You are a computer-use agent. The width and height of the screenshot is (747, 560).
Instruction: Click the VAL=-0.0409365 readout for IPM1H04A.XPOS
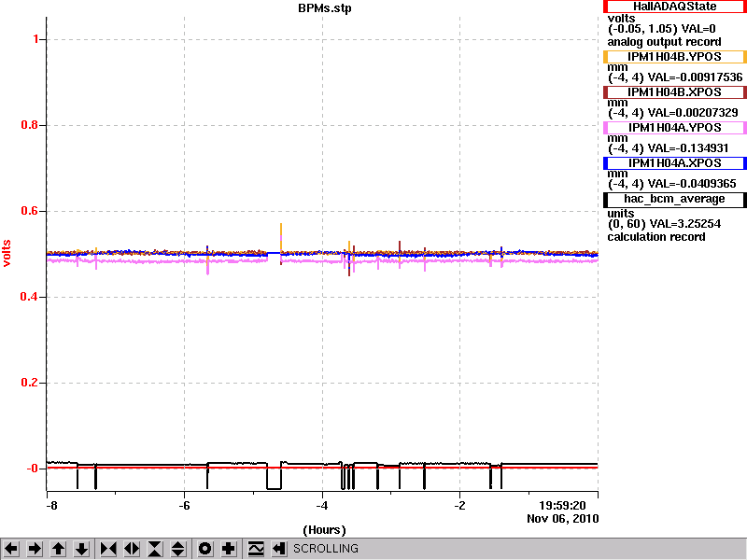692,184
